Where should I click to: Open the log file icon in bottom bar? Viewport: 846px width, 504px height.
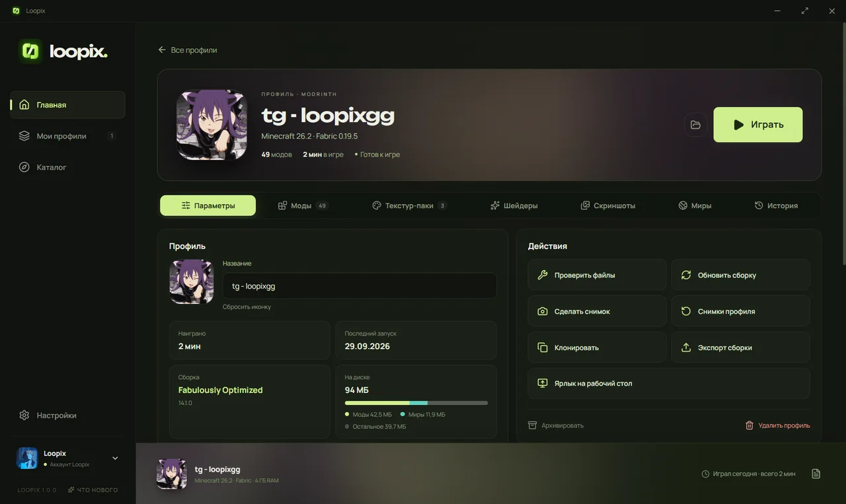pyautogui.click(x=816, y=474)
